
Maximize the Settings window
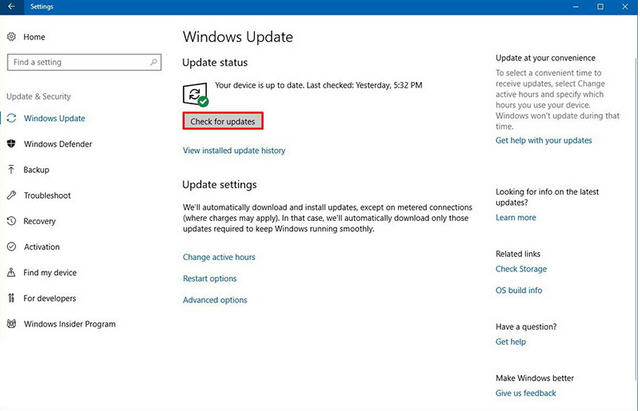pos(600,7)
